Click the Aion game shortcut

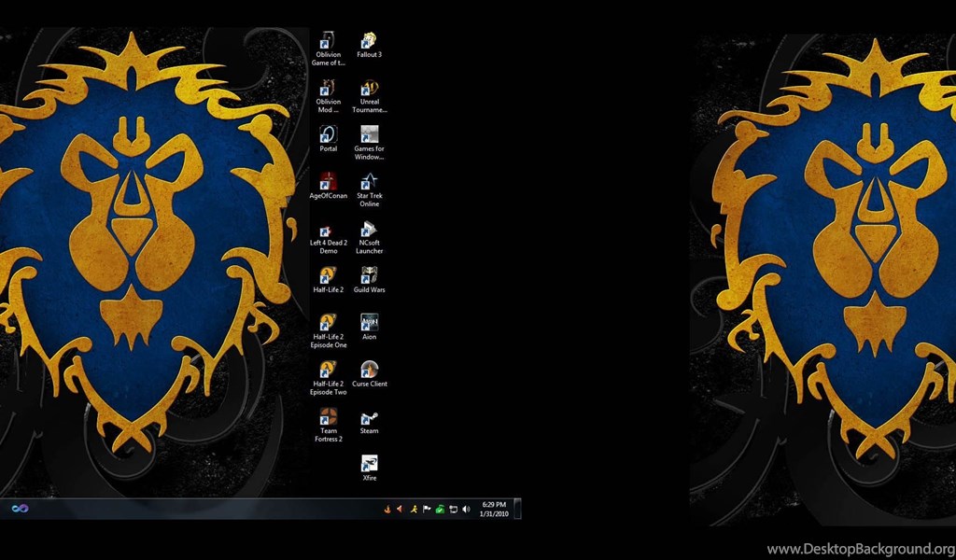tap(370, 327)
